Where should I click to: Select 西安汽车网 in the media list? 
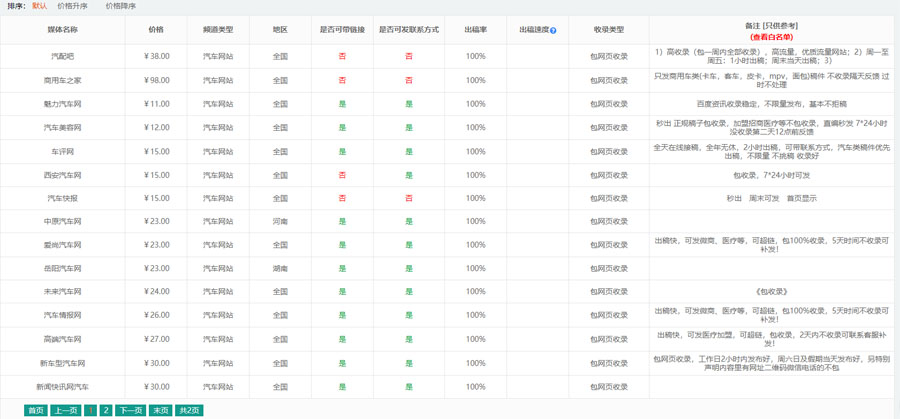(62, 175)
